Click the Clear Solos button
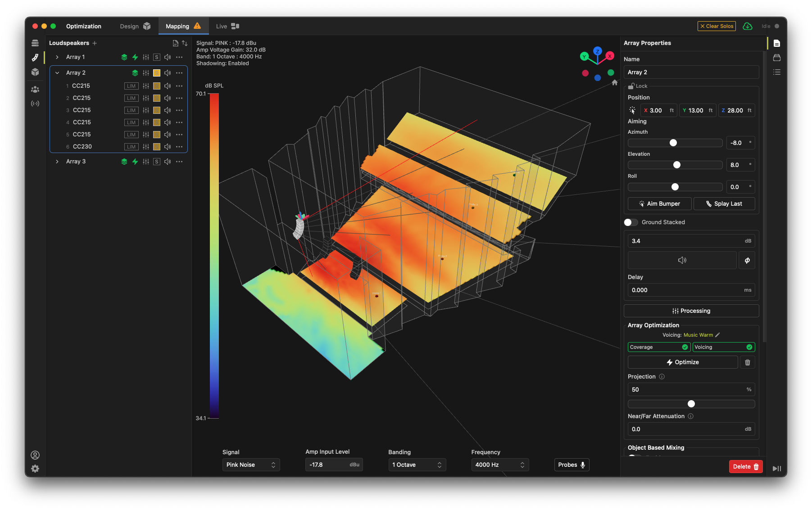Viewport: 812px width, 510px height. pos(716,27)
